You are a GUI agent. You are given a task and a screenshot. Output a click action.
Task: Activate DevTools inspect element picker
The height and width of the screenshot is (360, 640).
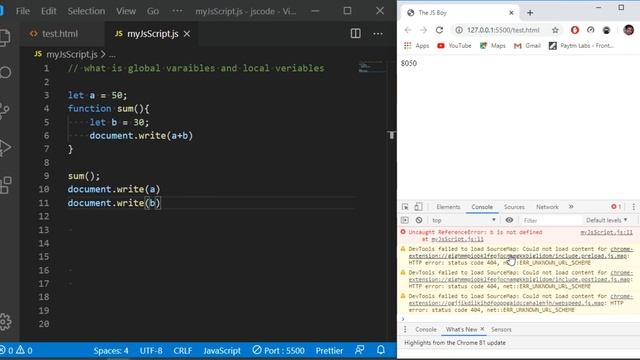tap(405, 207)
